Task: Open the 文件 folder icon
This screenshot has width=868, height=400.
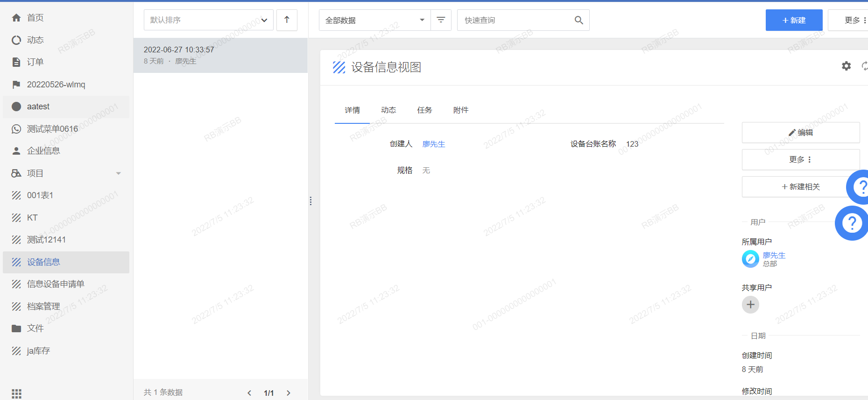Action: (16, 329)
